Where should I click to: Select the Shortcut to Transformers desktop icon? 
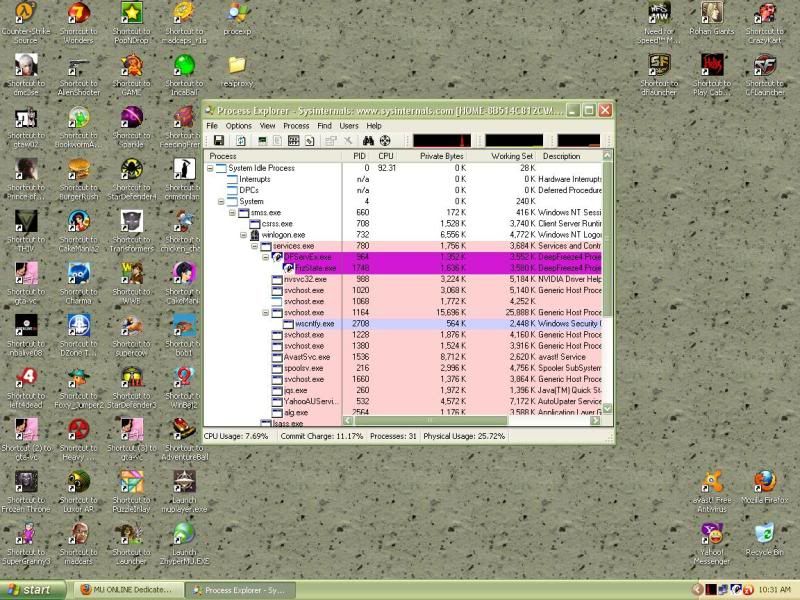click(132, 232)
